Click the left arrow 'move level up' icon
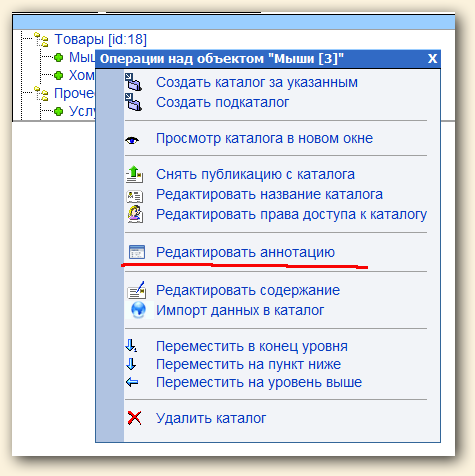Viewport: 475px width, 476px height. click(132, 382)
